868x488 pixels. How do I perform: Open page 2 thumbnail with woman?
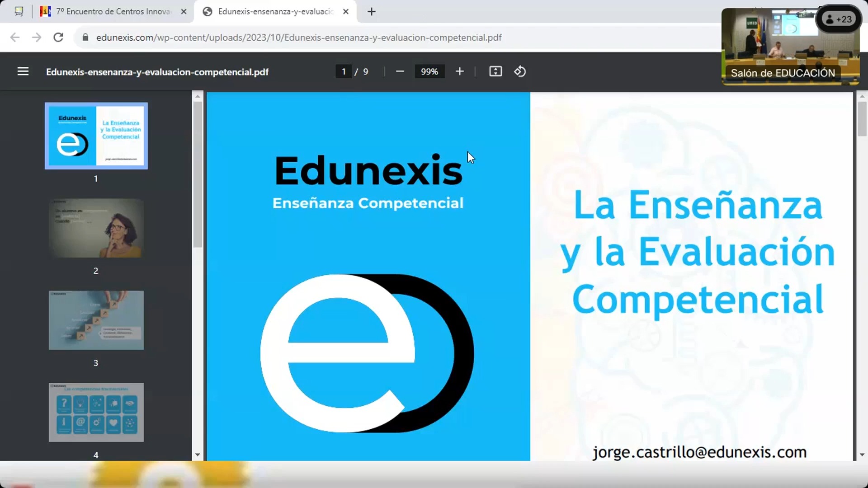[x=96, y=228]
